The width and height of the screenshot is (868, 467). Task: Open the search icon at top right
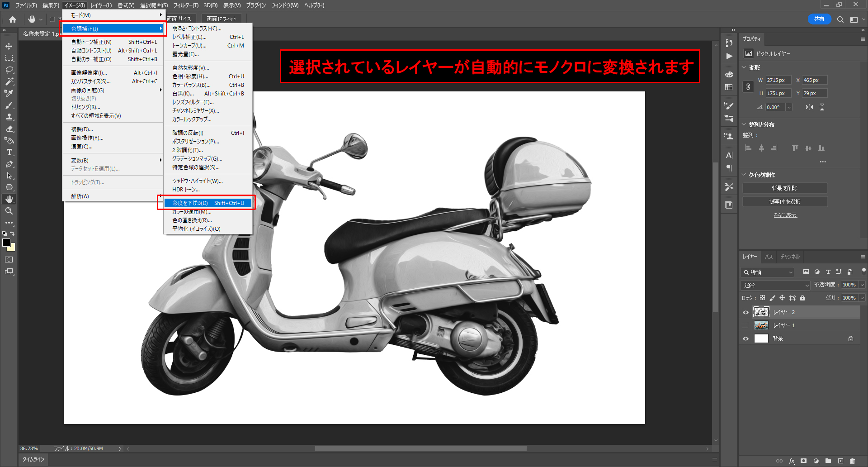click(x=840, y=19)
